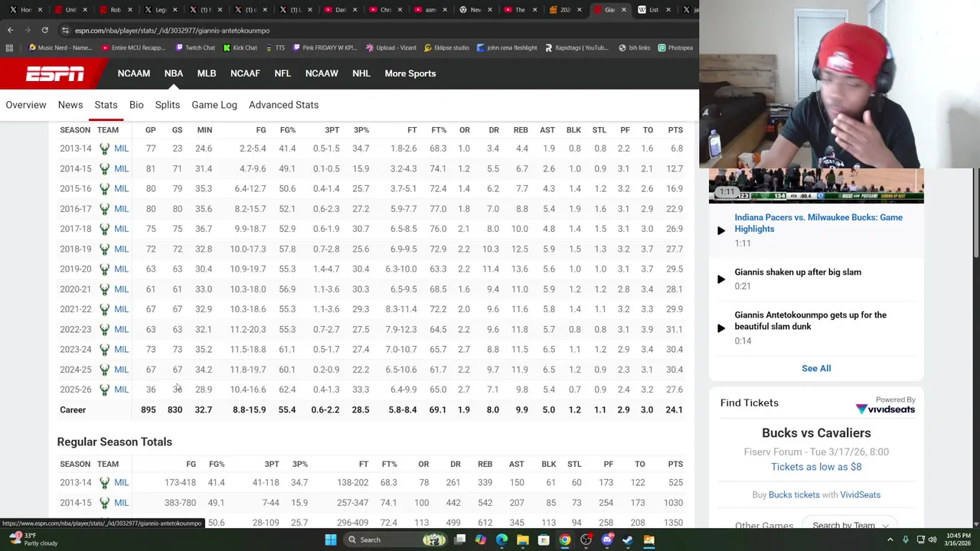Click the ESPN logo
This screenshot has height=551, width=980.
click(55, 73)
